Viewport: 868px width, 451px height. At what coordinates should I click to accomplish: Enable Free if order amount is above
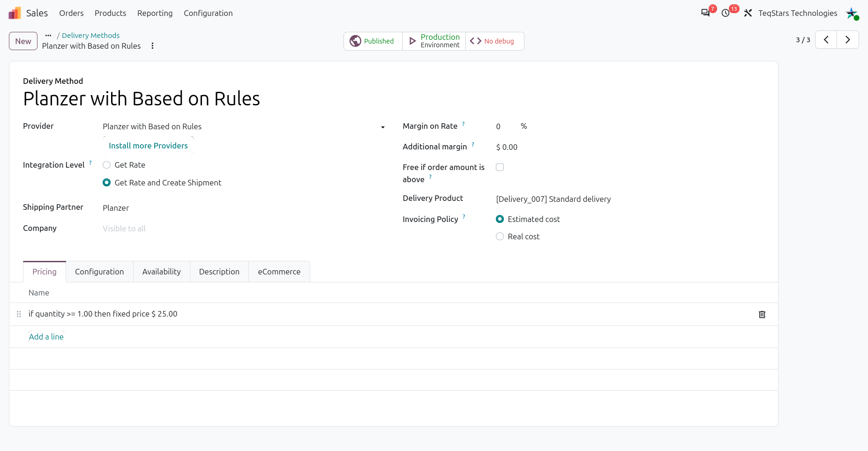pos(500,167)
